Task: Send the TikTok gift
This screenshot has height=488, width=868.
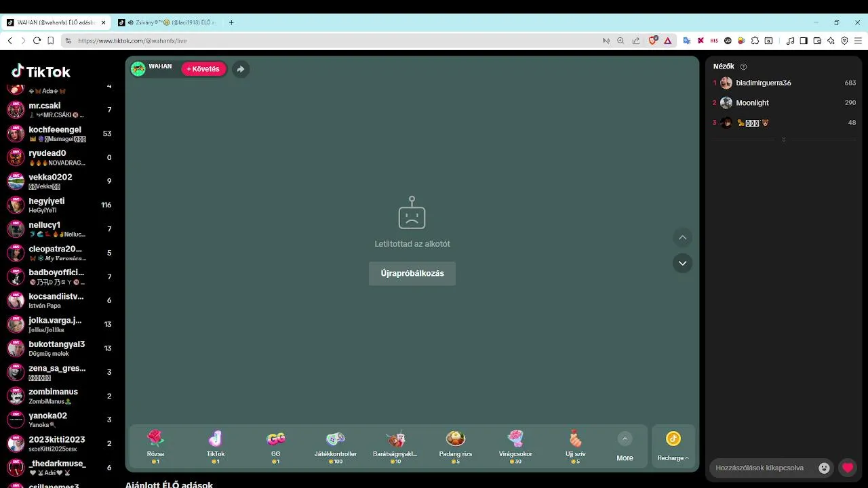Action: point(216,447)
